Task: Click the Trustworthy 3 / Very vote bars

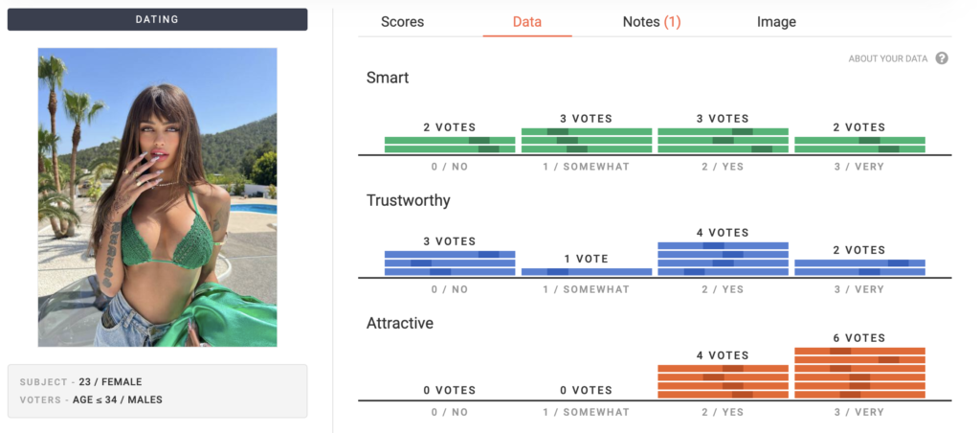Action: tap(860, 267)
